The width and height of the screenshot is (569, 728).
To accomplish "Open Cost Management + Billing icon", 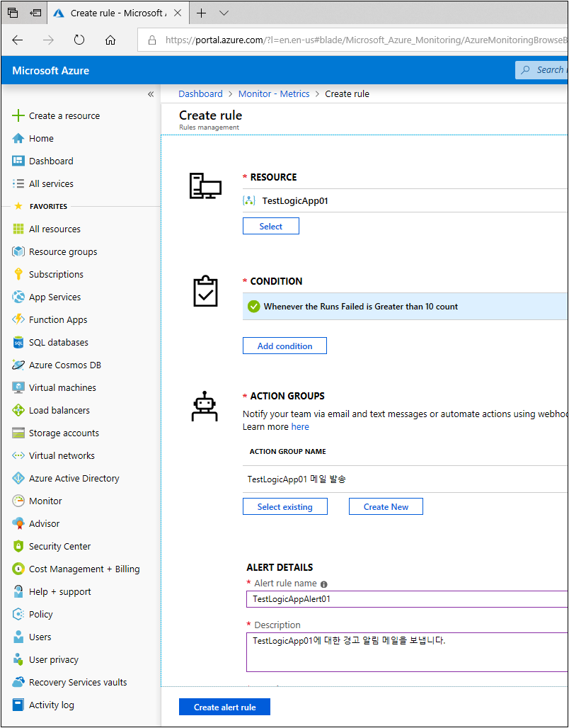I will coord(18,569).
